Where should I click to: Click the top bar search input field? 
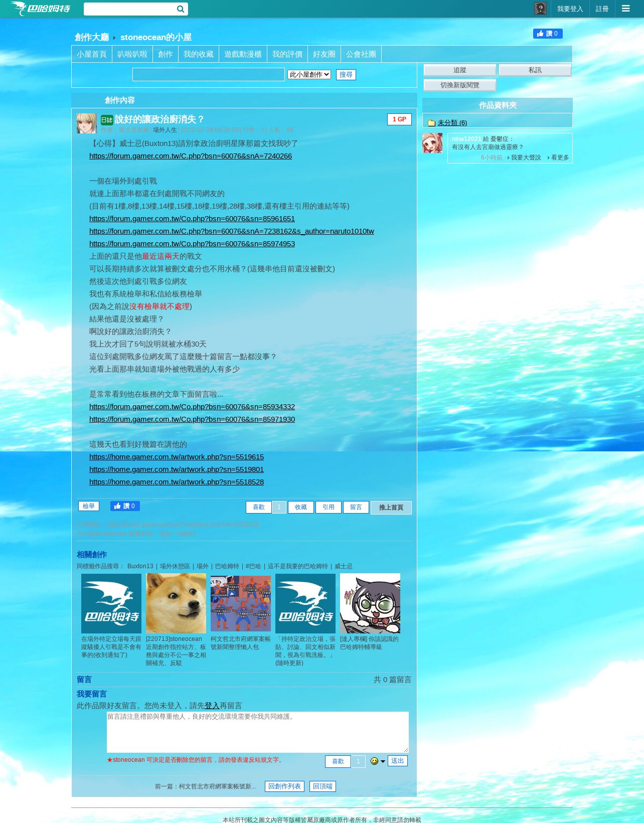click(x=129, y=9)
